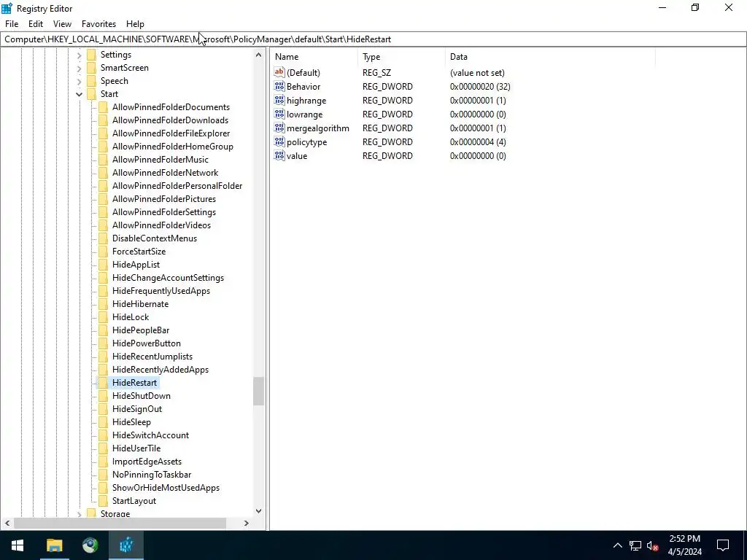
Task: Select the HideRecentJumplists key
Action: [x=152, y=356]
